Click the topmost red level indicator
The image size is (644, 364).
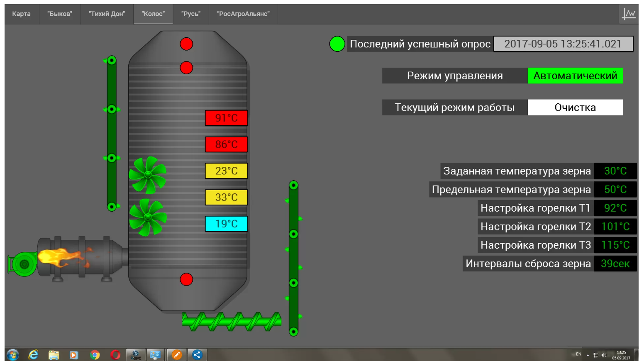point(186,44)
